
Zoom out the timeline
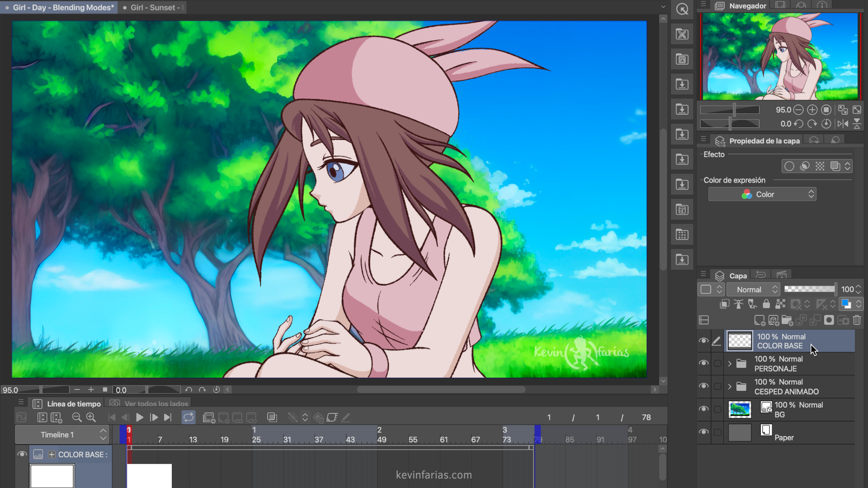click(x=77, y=418)
